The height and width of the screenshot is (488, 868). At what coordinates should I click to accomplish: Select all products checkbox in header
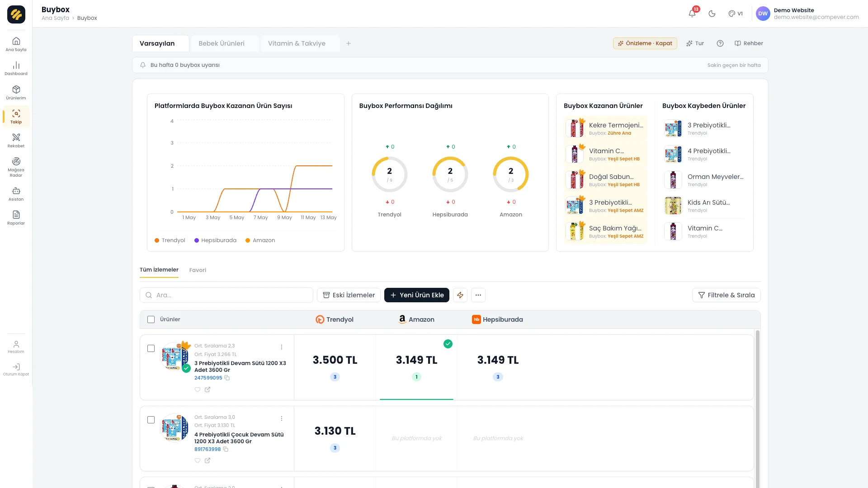(x=151, y=319)
